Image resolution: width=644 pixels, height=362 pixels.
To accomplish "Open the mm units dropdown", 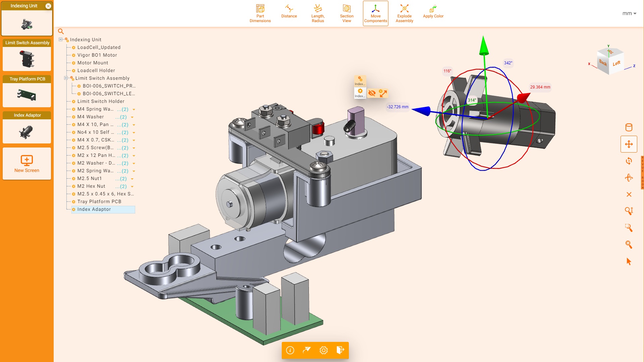I will [x=629, y=13].
